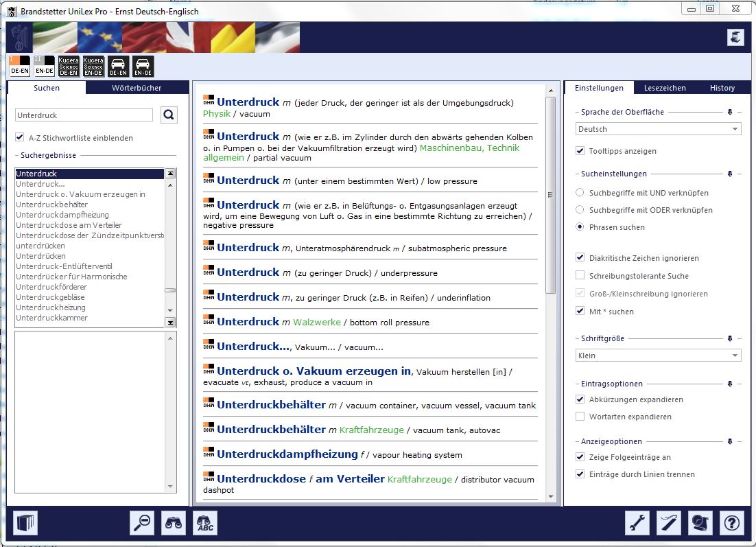Image resolution: width=756 pixels, height=547 pixels.
Task: Collapse the Sucheinstellungen section pin
Action: click(730, 174)
